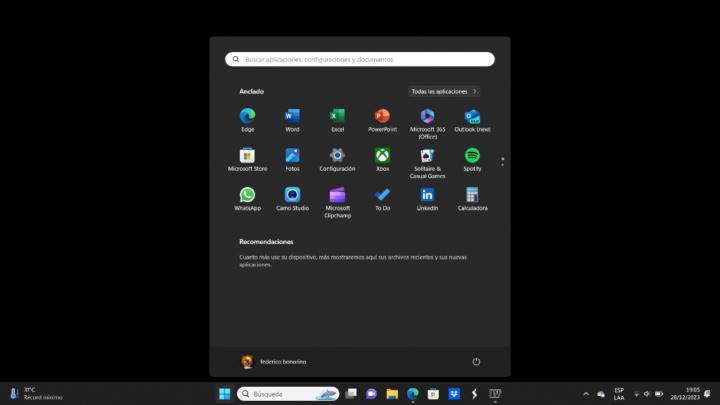720x405 pixels.
Task: Open the Edge pinned app
Action: (x=248, y=120)
